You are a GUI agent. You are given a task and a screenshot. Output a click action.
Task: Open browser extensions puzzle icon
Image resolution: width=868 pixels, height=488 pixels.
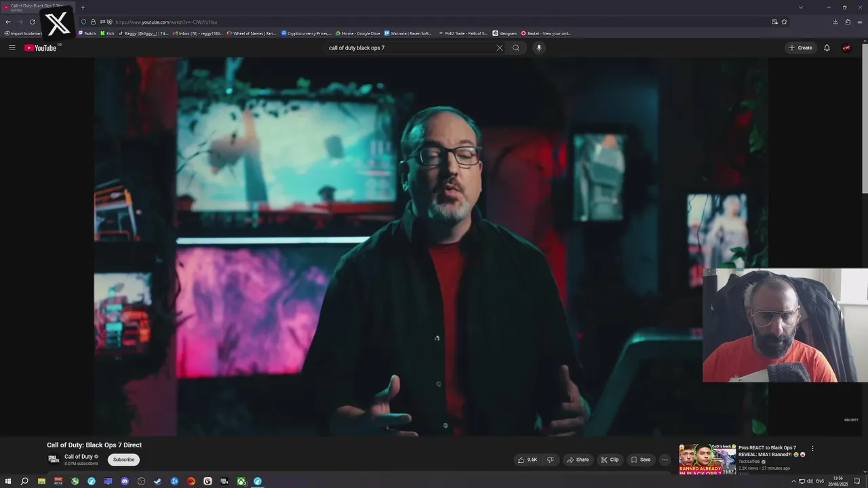click(848, 22)
